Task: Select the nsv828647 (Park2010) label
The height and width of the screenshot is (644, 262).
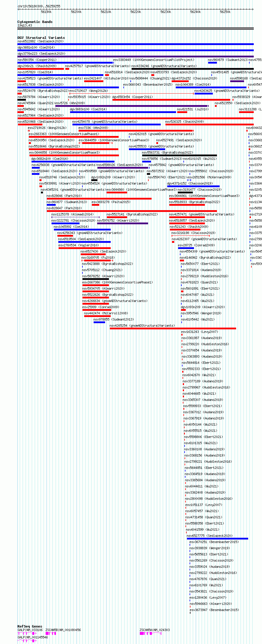Action: click(x=64, y=208)
